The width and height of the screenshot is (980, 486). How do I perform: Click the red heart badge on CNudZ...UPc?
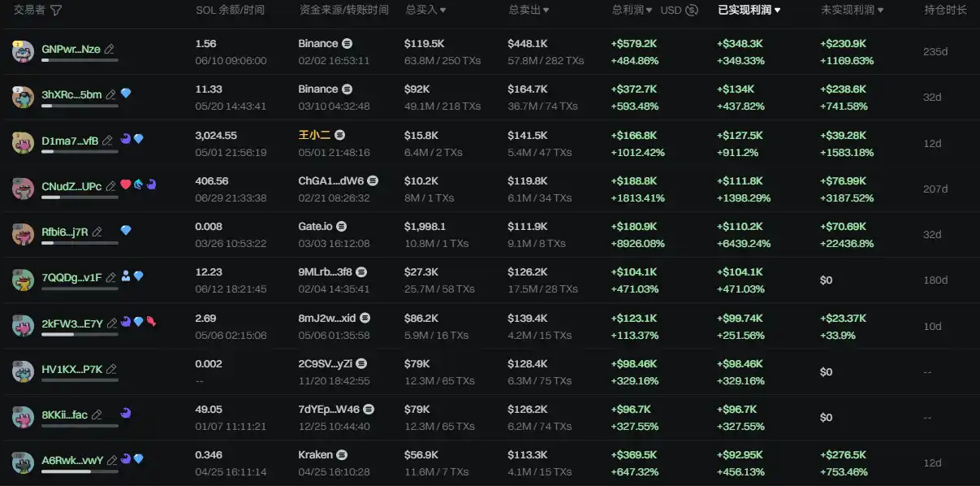125,185
